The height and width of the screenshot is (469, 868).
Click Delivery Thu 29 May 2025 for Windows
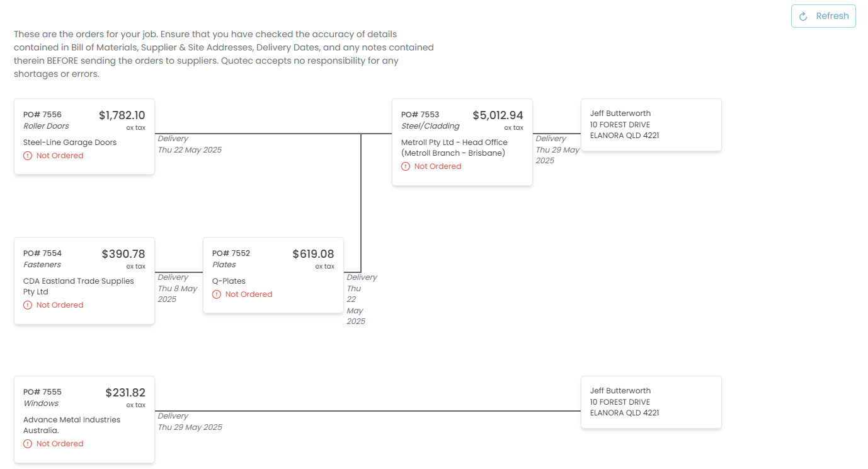click(x=190, y=422)
